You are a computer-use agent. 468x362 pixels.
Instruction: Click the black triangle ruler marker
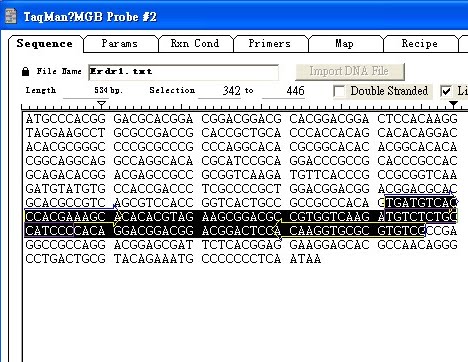[x=453, y=104]
